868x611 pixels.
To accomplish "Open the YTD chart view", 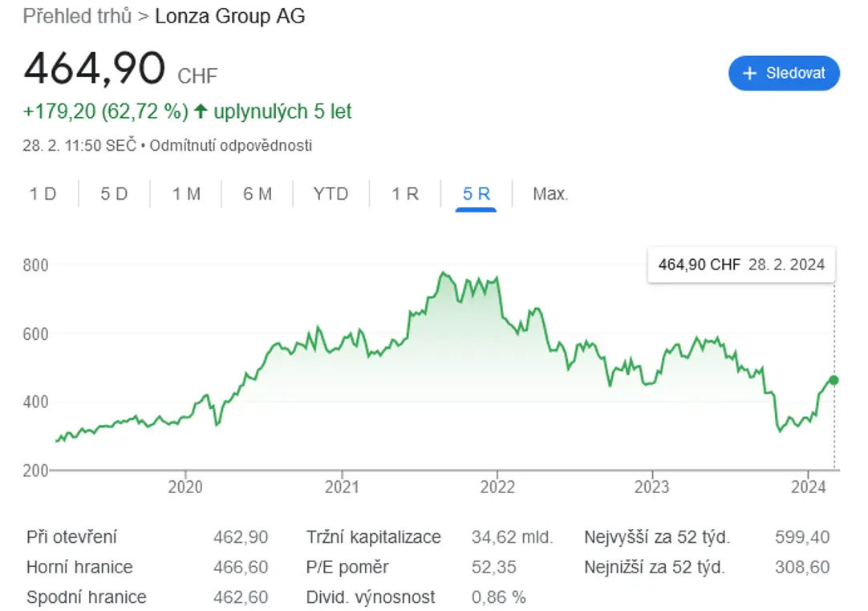I will (x=331, y=194).
